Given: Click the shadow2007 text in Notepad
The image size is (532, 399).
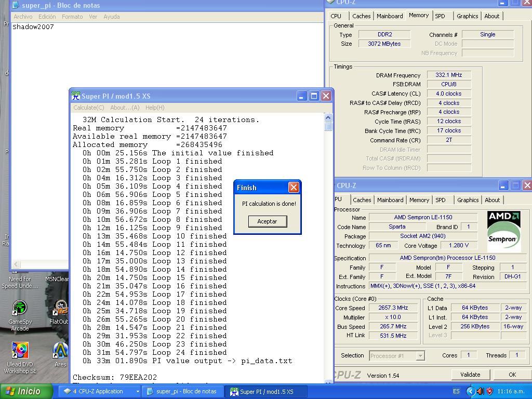Looking at the screenshot, I should pos(33,27).
